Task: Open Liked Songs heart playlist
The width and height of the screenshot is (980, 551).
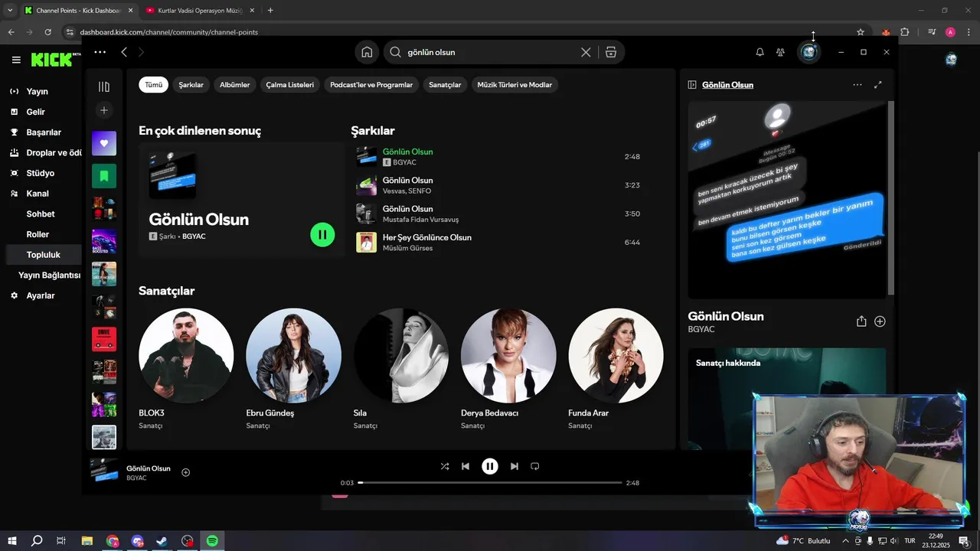Action: [104, 143]
